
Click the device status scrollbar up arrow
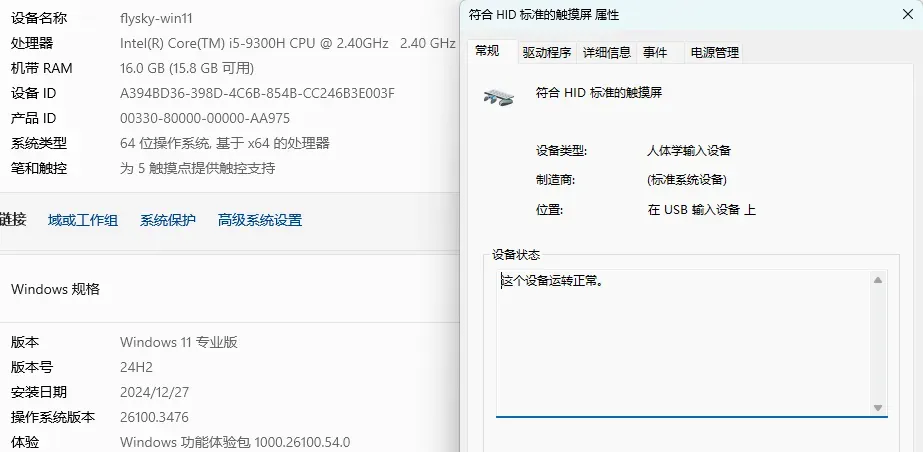click(x=878, y=280)
